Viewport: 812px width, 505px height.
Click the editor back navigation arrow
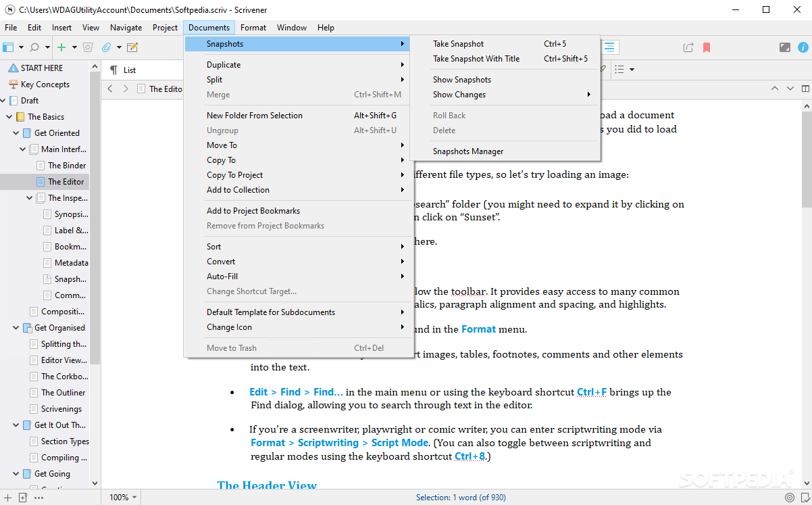(x=110, y=89)
